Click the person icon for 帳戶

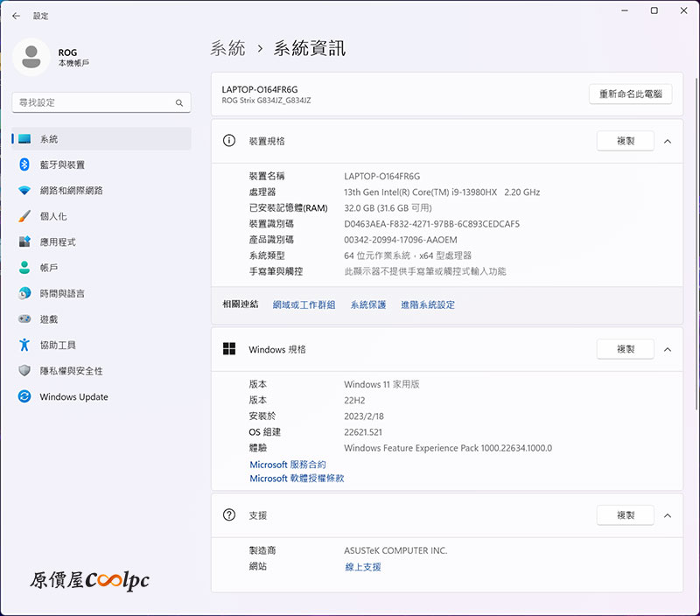click(24, 268)
